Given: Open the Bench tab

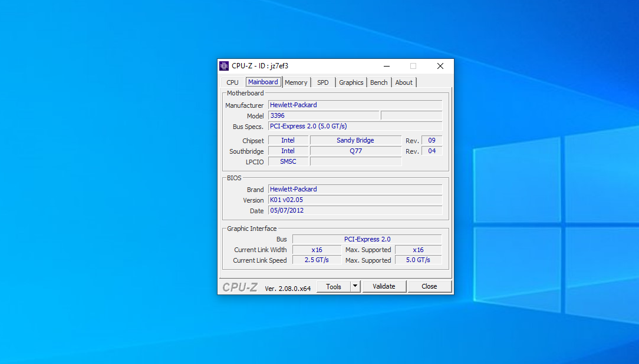Looking at the screenshot, I should 378,82.
